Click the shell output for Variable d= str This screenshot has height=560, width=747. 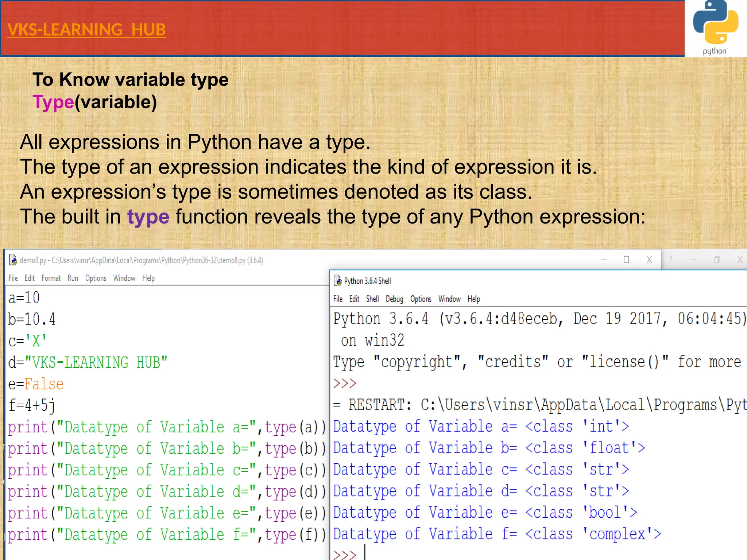pyautogui.click(x=481, y=491)
